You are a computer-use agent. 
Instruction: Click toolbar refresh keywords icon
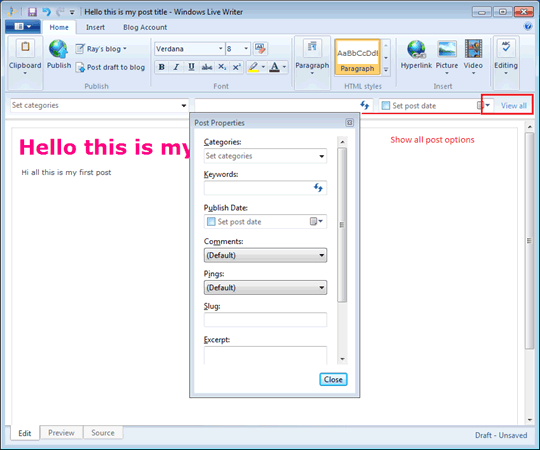tap(365, 105)
